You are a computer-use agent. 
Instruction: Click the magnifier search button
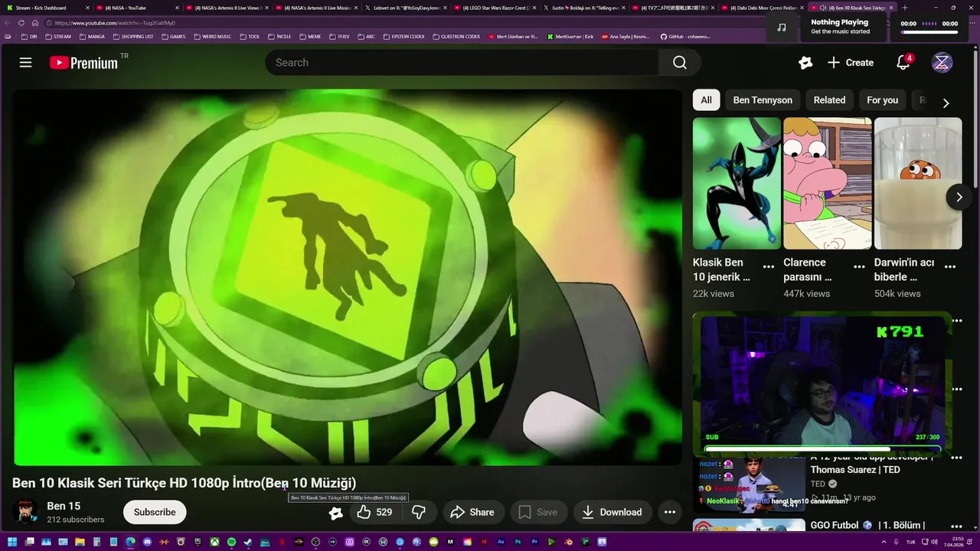(680, 63)
